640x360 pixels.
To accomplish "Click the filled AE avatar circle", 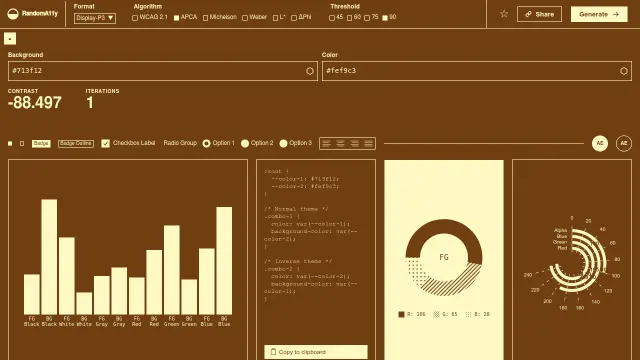I will click(x=600, y=143).
